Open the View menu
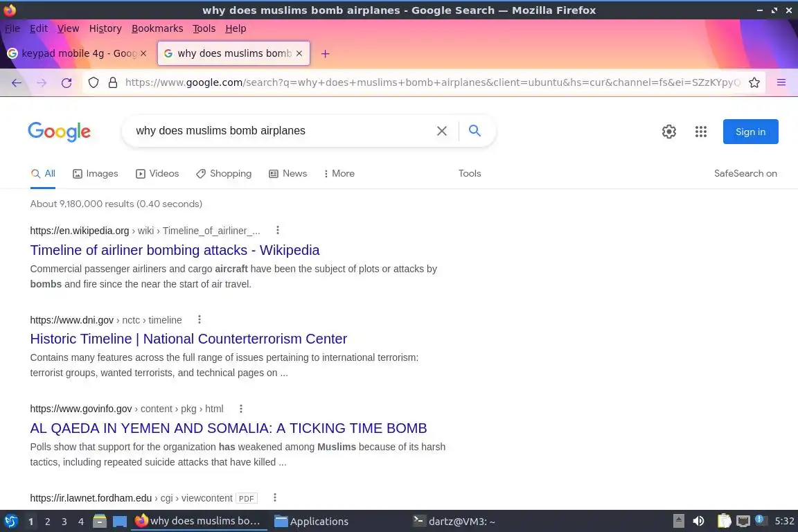 coord(68,28)
